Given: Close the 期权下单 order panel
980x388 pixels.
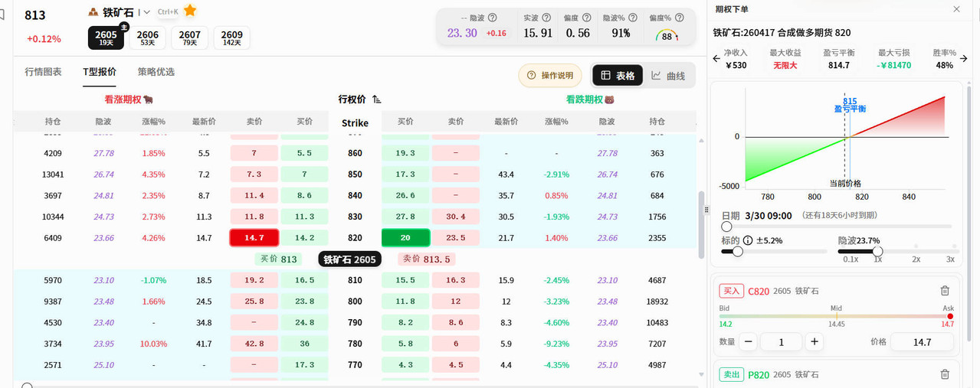Looking at the screenshot, I should (x=956, y=9).
